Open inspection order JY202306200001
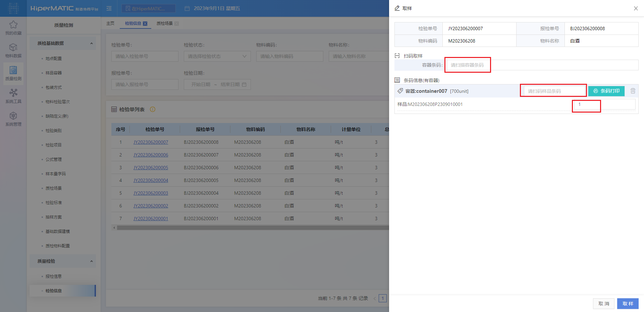This screenshot has width=644, height=312. [x=151, y=219]
